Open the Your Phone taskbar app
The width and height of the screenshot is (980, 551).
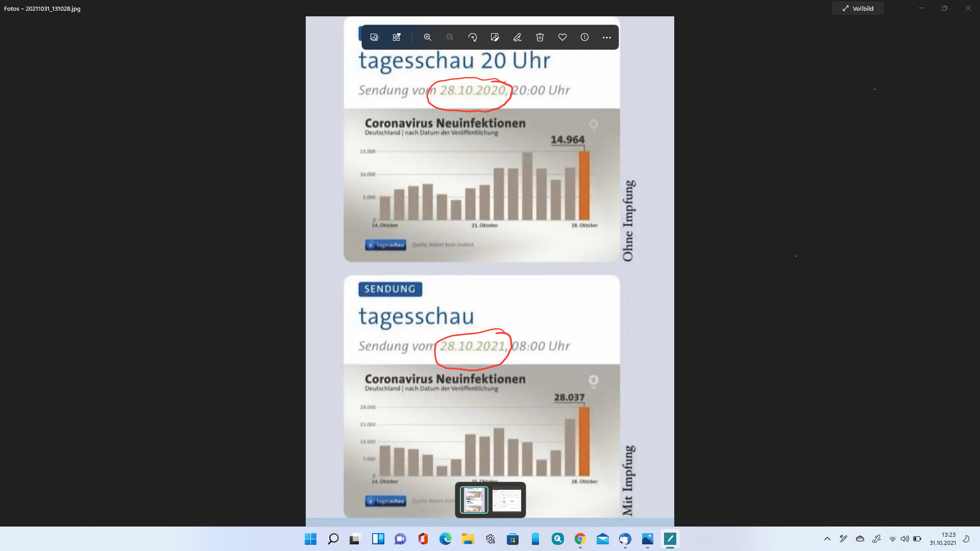[x=535, y=539]
